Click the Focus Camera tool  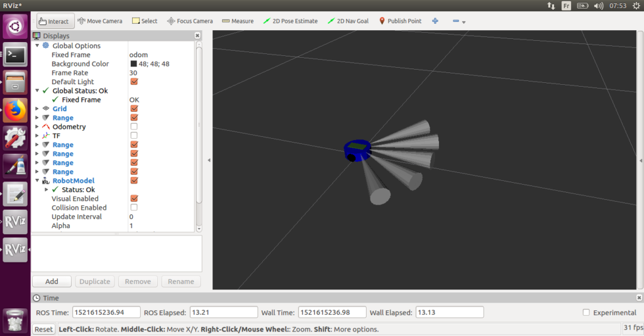click(x=189, y=21)
